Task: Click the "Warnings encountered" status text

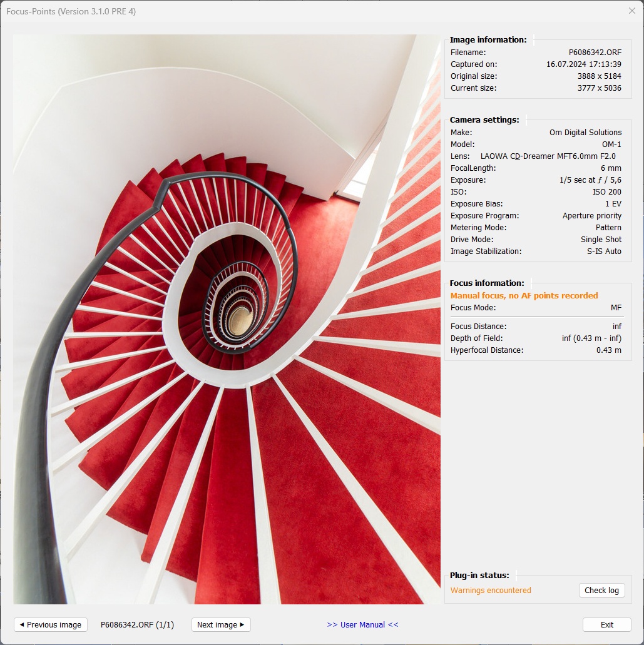Action: pos(491,590)
